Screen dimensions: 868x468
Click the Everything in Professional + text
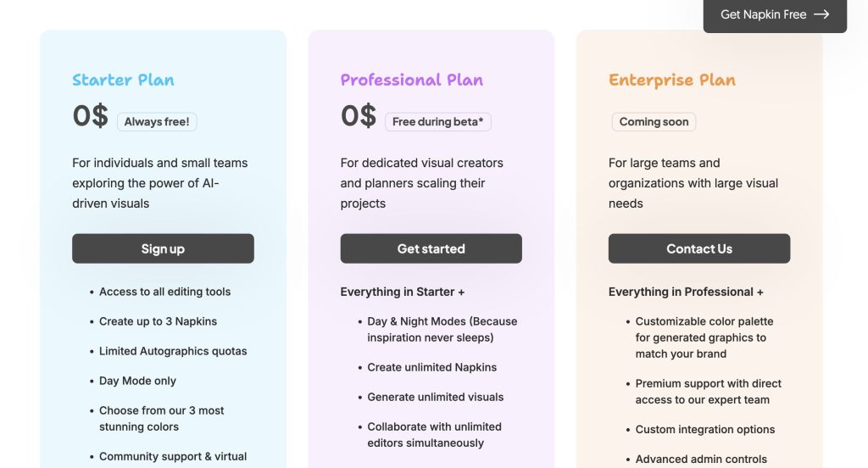[x=686, y=292]
